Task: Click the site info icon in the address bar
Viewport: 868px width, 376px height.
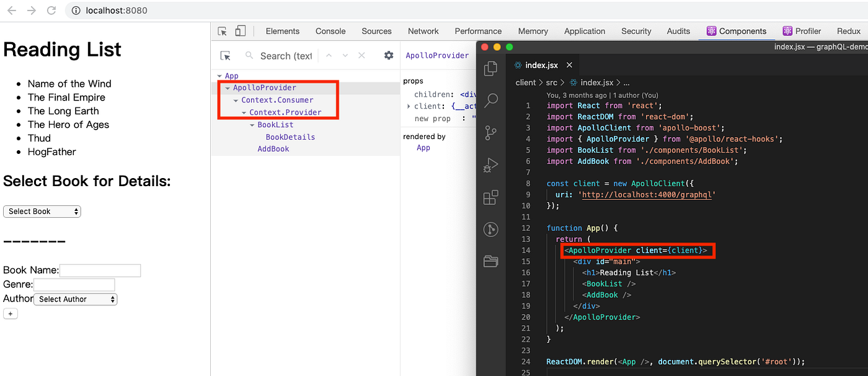Action: (75, 11)
